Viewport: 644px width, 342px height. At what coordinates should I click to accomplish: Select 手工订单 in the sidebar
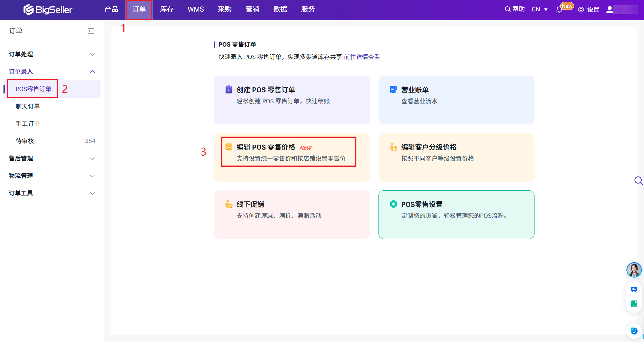[28, 124]
